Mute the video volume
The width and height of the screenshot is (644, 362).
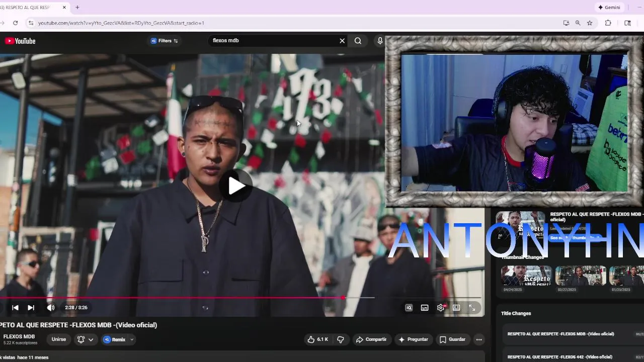(x=50, y=308)
